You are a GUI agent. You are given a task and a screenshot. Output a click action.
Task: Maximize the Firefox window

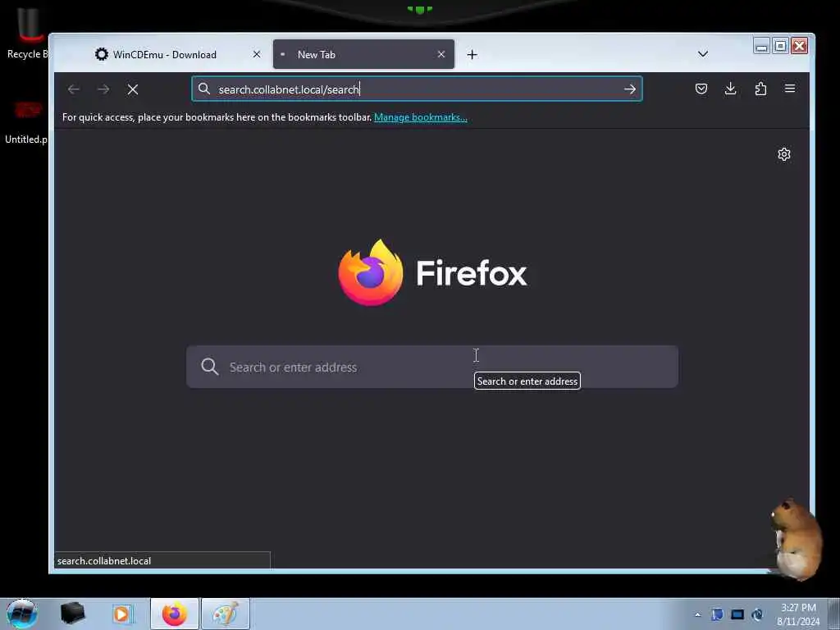pyautogui.click(x=781, y=46)
